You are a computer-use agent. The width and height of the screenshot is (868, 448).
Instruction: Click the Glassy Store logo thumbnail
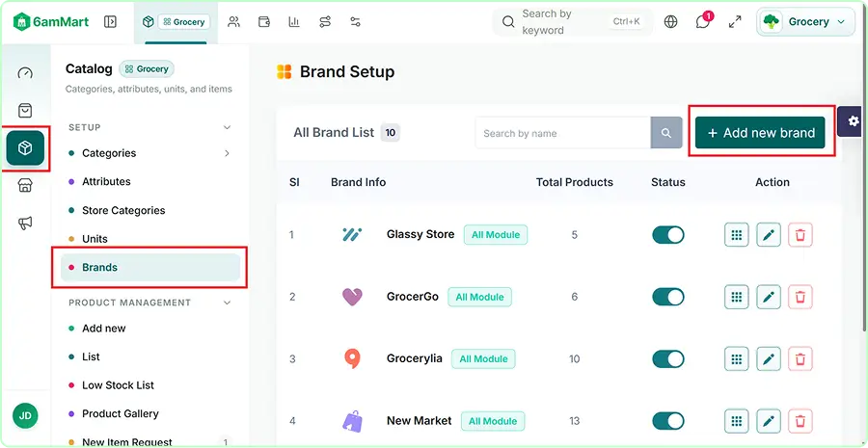[x=352, y=235]
